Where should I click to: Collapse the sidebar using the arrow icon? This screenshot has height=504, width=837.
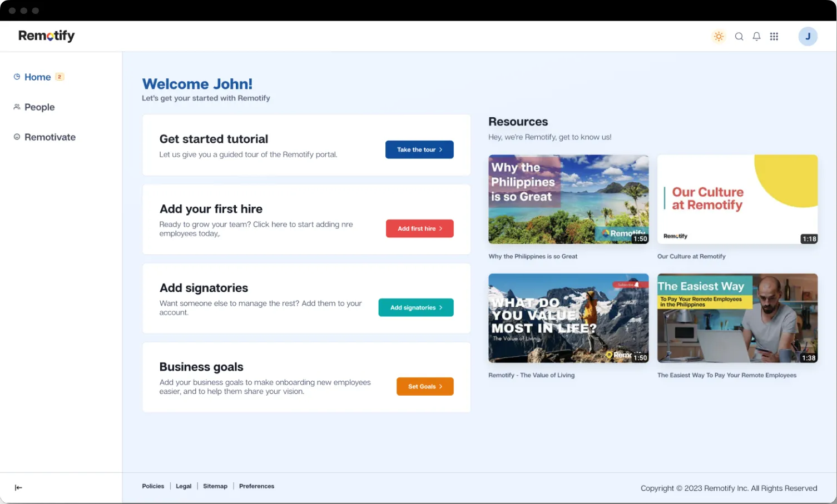point(18,488)
